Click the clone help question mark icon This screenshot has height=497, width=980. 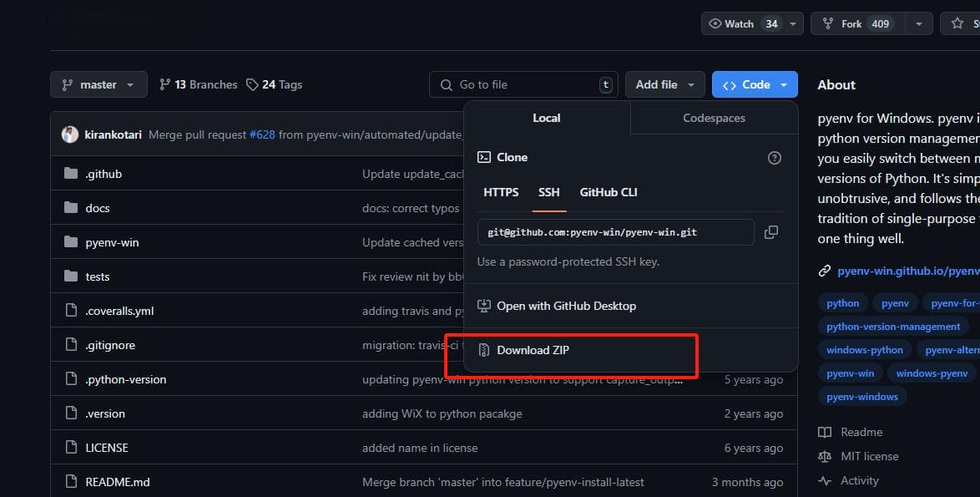[775, 158]
